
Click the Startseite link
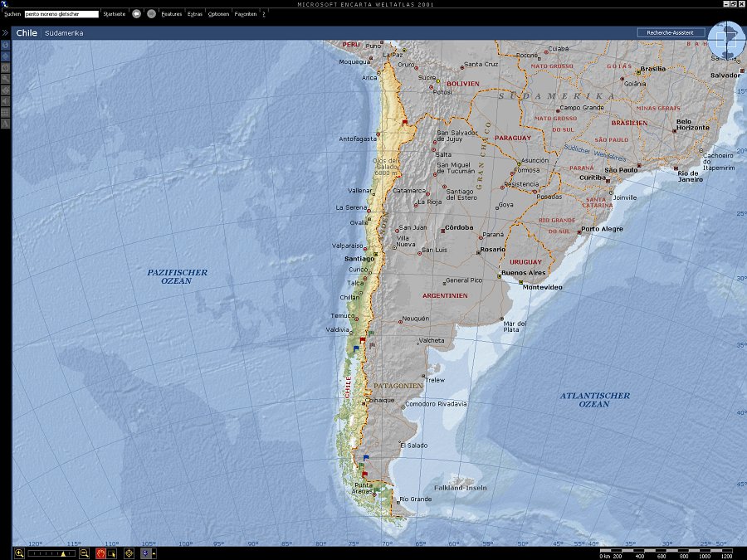point(115,14)
